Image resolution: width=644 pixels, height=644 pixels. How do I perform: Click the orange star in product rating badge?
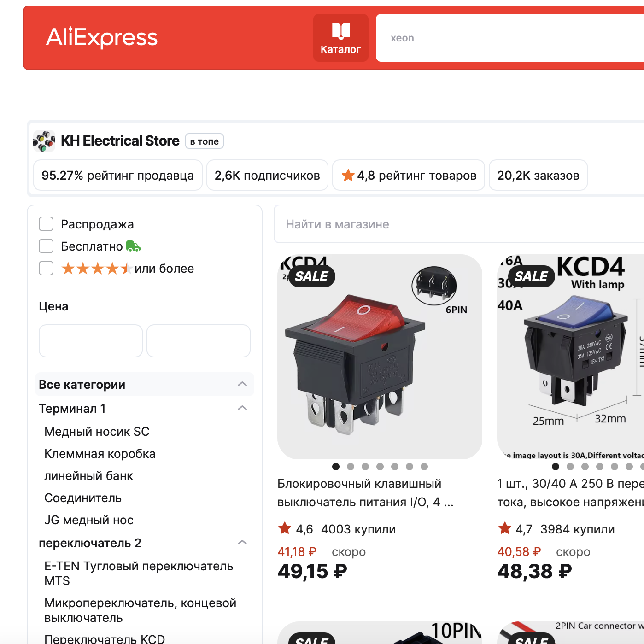pyautogui.click(x=348, y=176)
